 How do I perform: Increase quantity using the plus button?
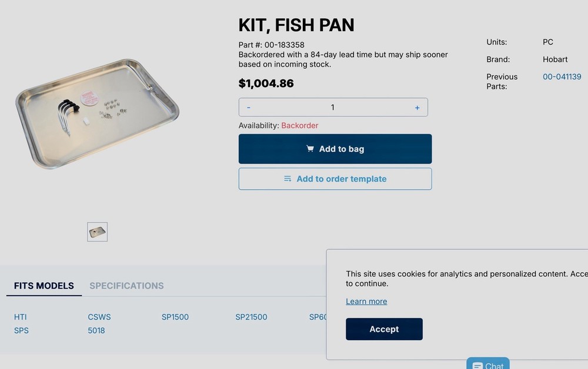(417, 107)
